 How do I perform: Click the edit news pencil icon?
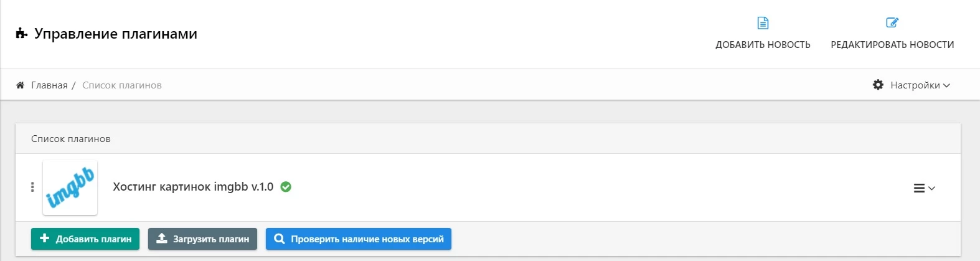tap(892, 23)
